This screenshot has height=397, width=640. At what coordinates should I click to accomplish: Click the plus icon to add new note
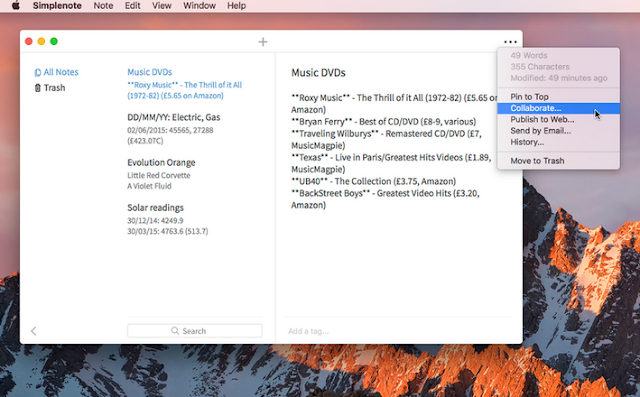tap(263, 42)
